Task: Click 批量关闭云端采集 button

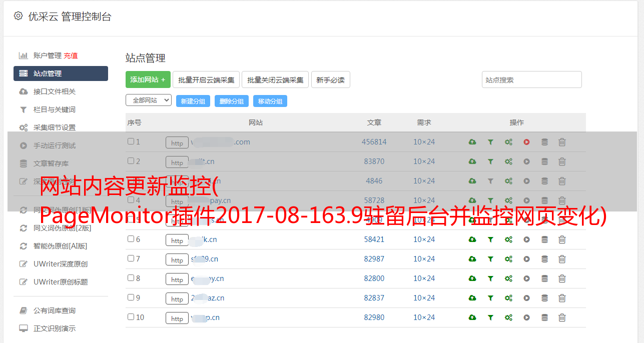Action: [275, 79]
